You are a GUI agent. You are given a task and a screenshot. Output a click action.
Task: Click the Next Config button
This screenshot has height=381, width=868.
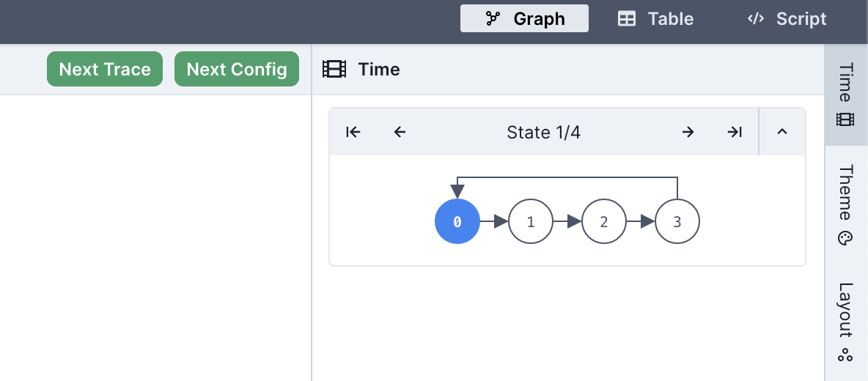point(237,69)
